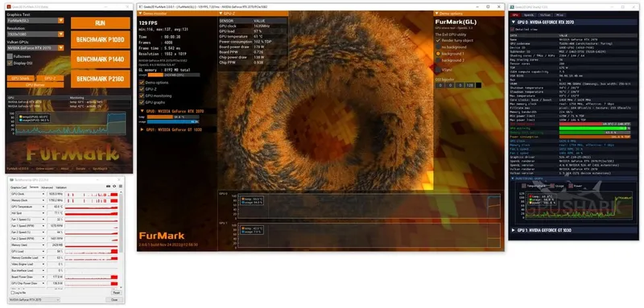This screenshot has width=644, height=308.
Task: Open the Advanced tab in GPU-Z
Action: click(47, 187)
